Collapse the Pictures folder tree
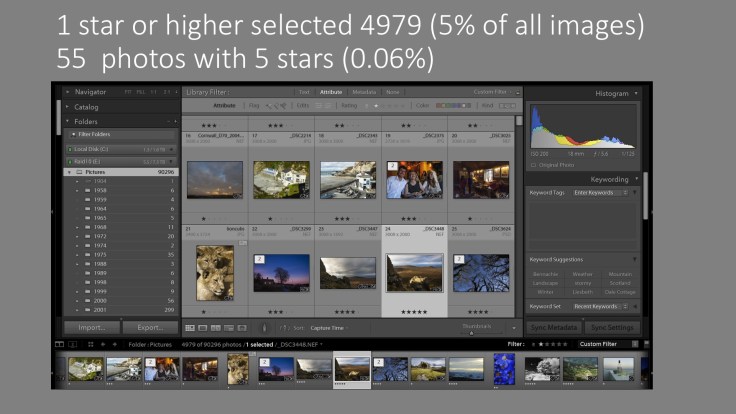The image size is (736, 414). point(69,172)
